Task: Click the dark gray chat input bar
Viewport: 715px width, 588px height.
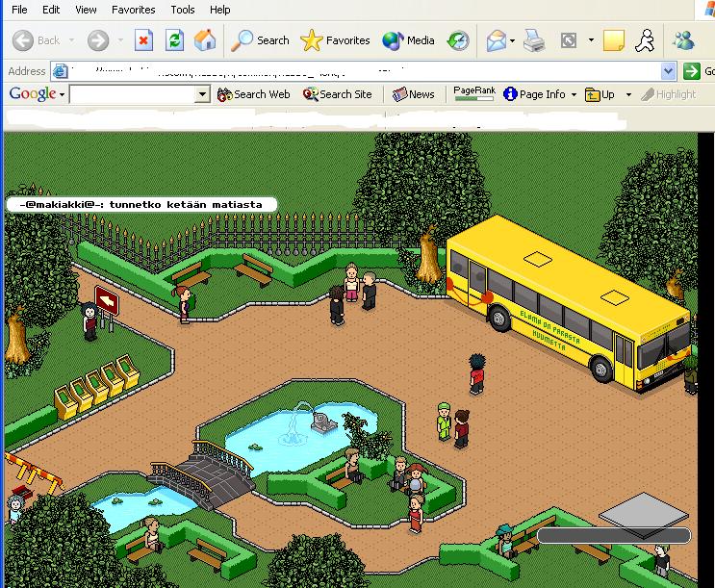Action: (x=614, y=535)
